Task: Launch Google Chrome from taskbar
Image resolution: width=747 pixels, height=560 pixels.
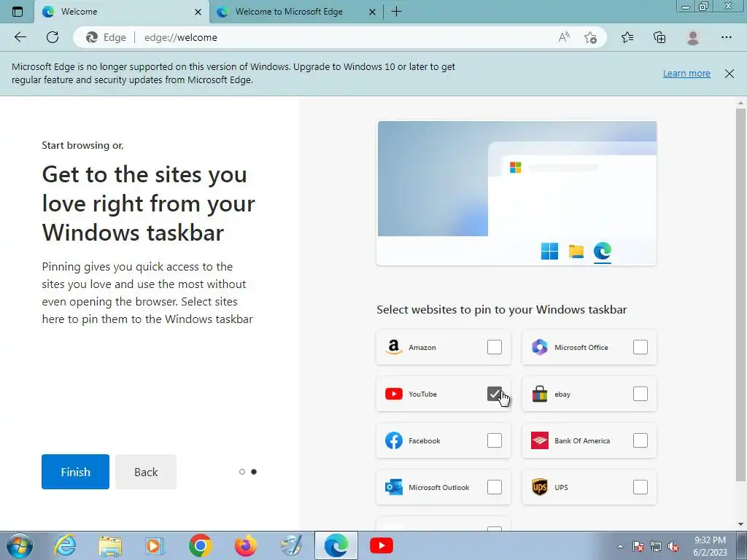Action: [x=200, y=545]
